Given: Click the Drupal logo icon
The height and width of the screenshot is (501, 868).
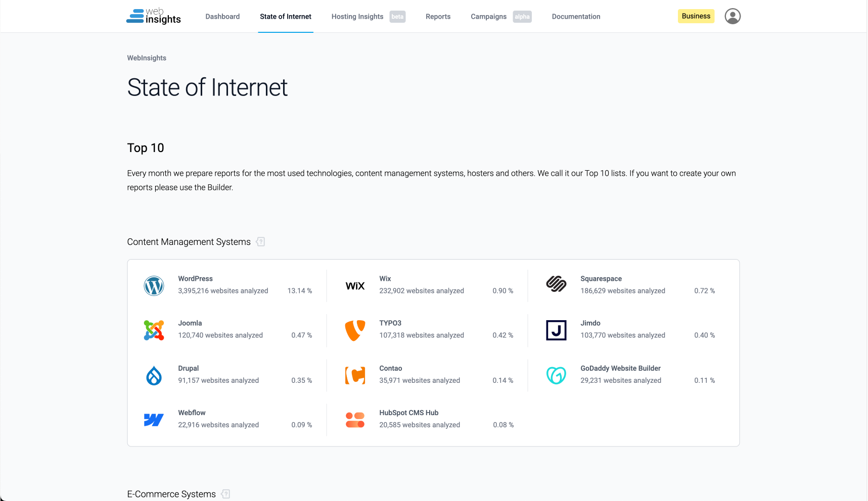Looking at the screenshot, I should (x=154, y=376).
